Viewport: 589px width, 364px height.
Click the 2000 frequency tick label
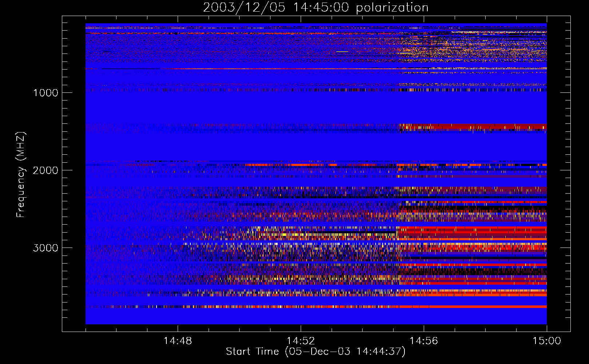click(46, 170)
